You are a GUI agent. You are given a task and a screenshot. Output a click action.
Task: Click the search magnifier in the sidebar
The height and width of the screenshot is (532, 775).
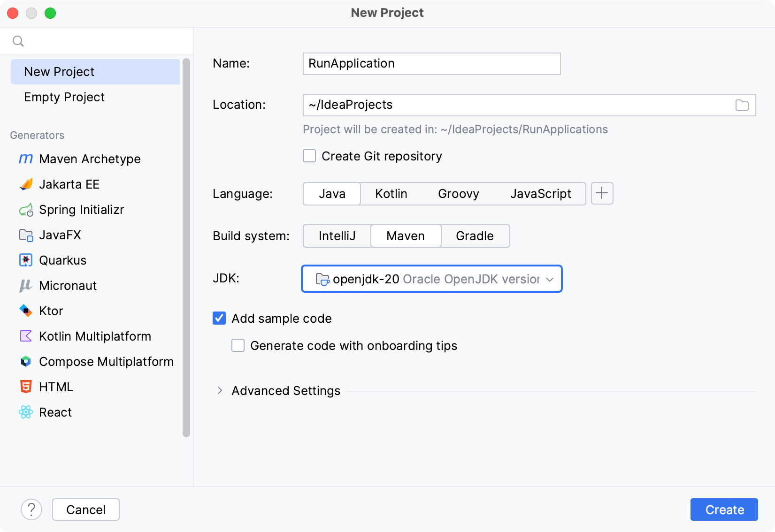pyautogui.click(x=18, y=41)
